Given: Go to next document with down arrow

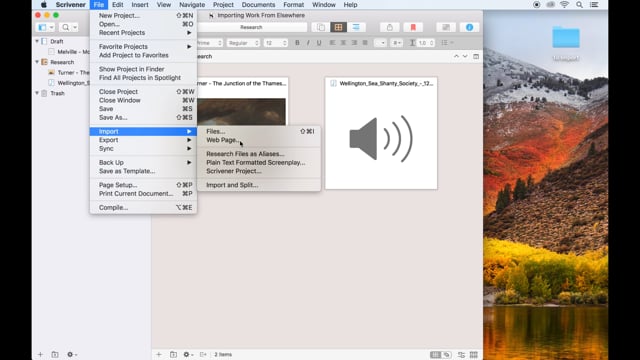Looking at the screenshot, I should (465, 56).
